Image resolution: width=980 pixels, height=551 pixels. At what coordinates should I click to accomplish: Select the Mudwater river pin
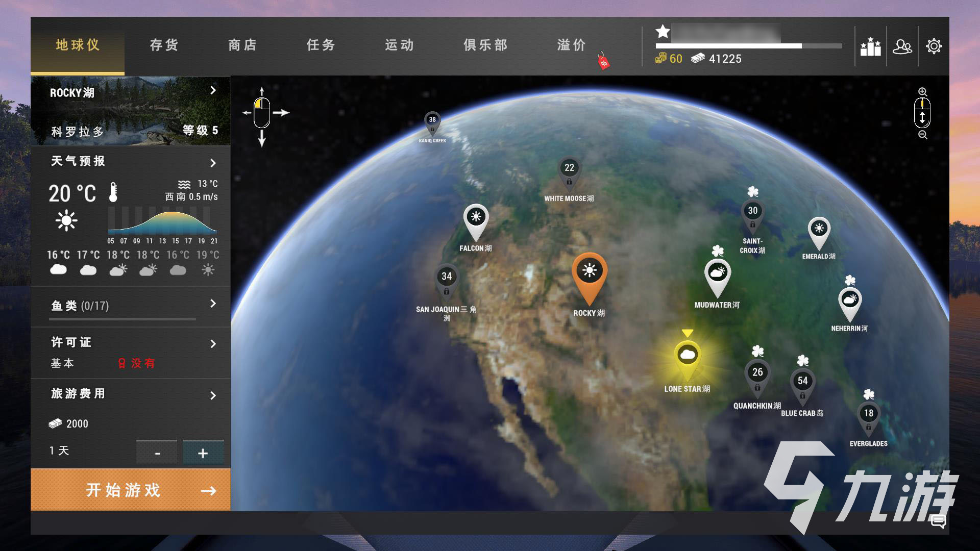(x=717, y=278)
